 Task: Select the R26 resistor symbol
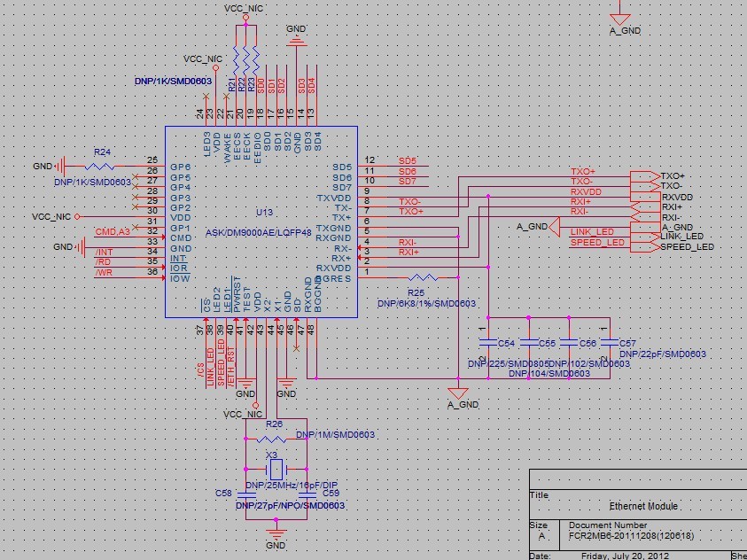pos(271,439)
